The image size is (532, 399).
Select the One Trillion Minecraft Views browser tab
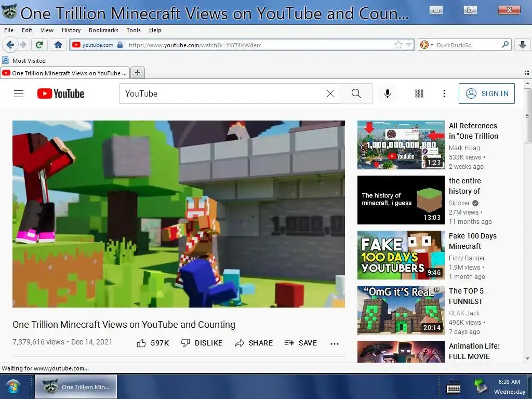[x=65, y=73]
